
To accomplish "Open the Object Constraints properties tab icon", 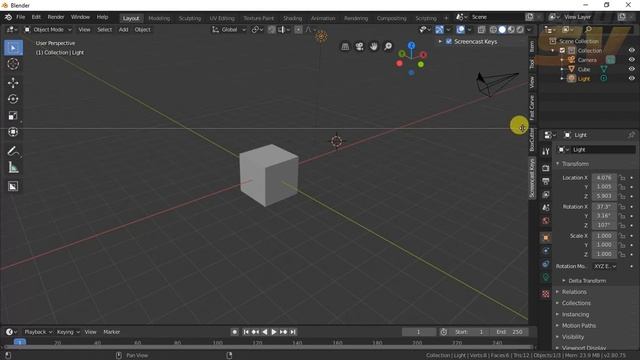I will (x=546, y=264).
